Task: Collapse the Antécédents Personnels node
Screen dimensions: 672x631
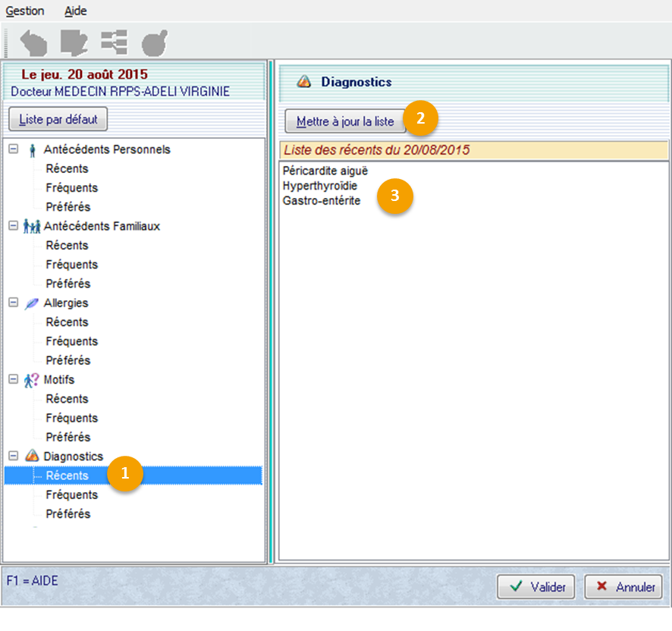Action: pyautogui.click(x=13, y=149)
